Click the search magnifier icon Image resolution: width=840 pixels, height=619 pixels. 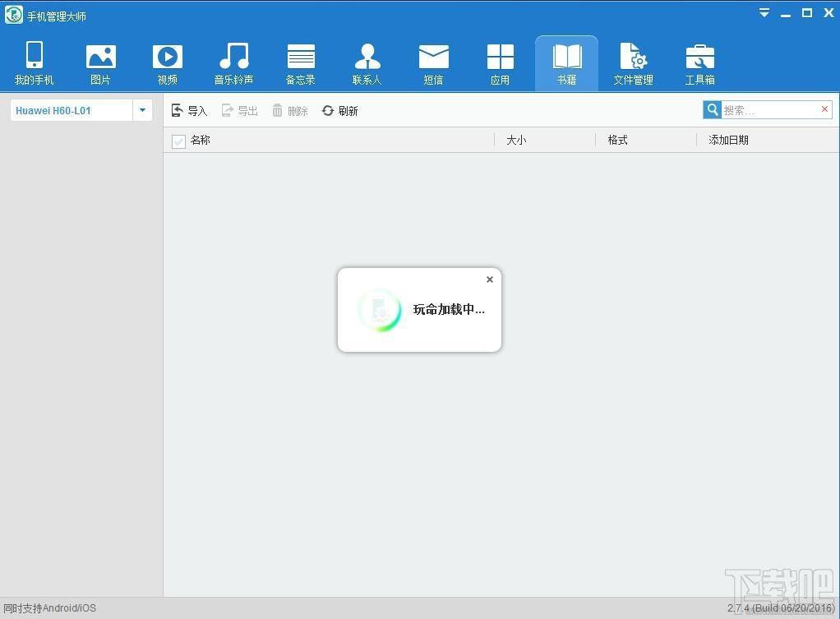point(712,110)
